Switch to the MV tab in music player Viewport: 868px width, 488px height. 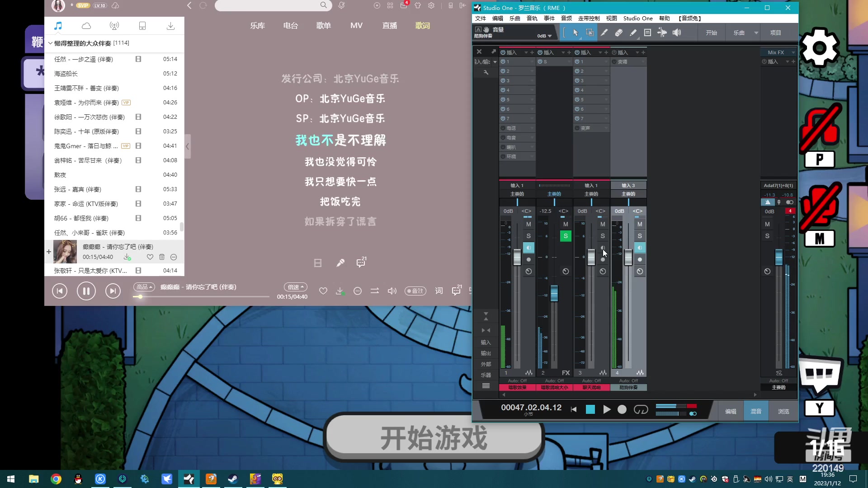tap(356, 26)
